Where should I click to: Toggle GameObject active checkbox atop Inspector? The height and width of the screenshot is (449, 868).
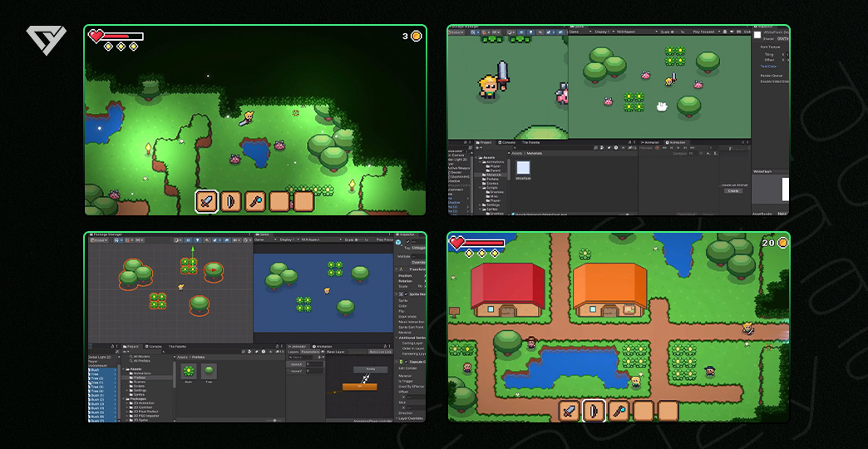[408, 242]
